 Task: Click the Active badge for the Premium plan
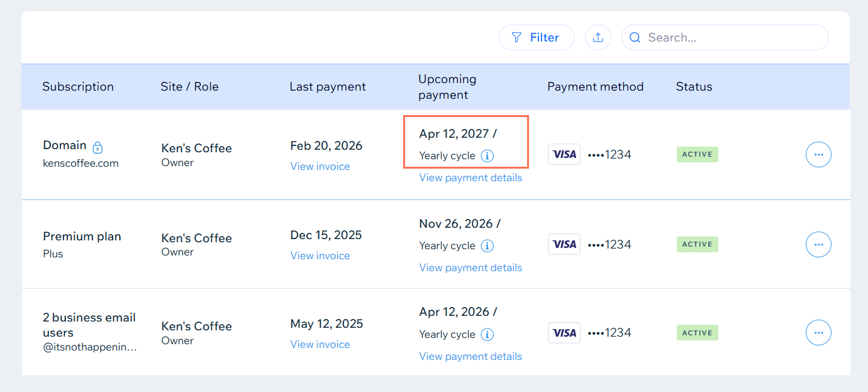[x=697, y=244]
